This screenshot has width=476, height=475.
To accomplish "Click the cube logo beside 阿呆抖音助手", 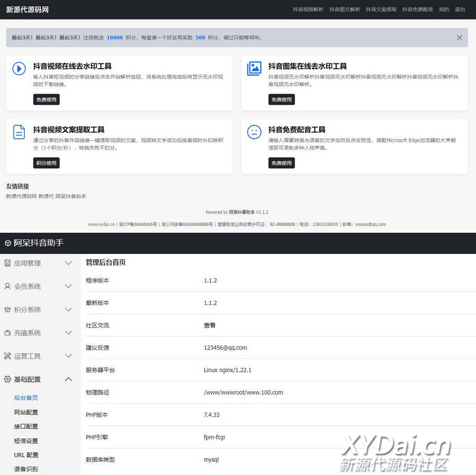I will (8, 243).
